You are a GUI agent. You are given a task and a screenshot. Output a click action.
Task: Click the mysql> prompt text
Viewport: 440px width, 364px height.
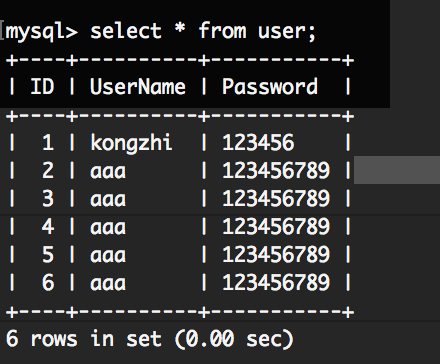click(42, 32)
